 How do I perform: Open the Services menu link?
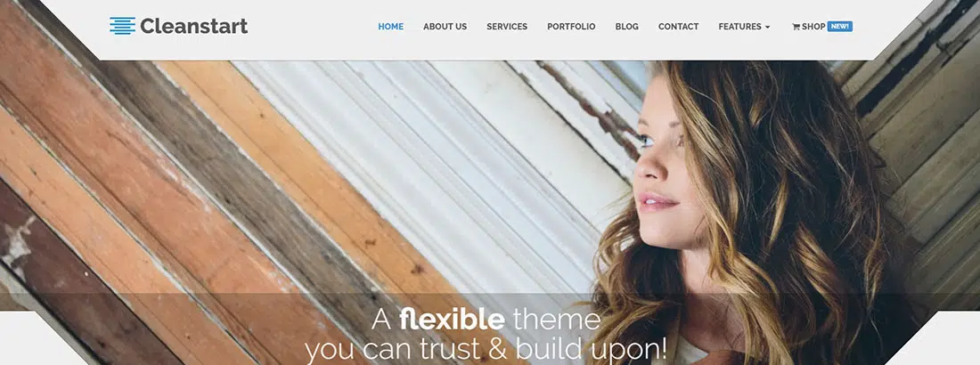pyautogui.click(x=507, y=27)
